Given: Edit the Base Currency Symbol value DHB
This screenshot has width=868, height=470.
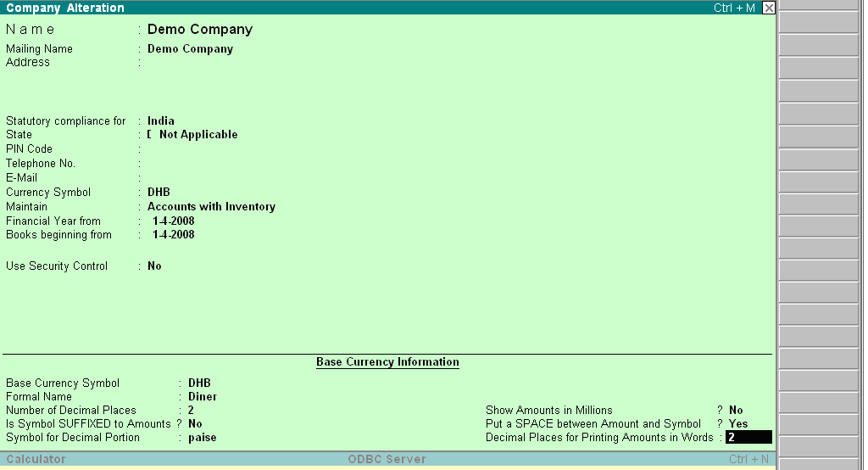Looking at the screenshot, I should 199,383.
